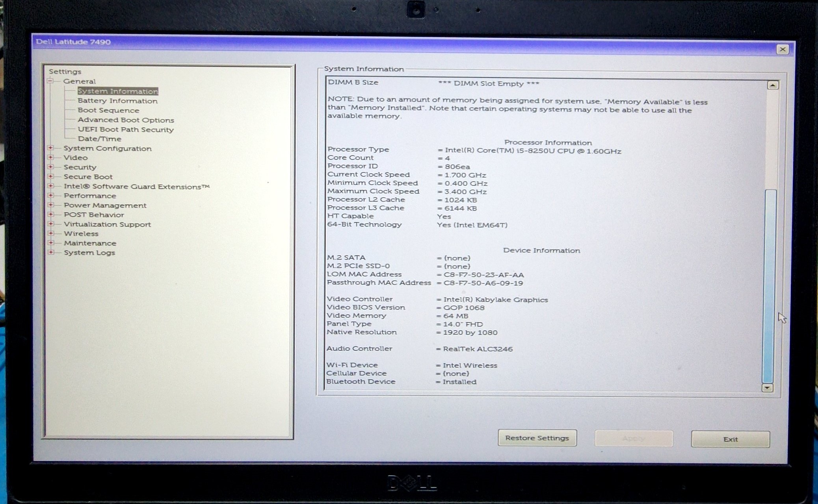
Task: Click the Native Resolution 1920 by 1080
Action: coord(470,332)
